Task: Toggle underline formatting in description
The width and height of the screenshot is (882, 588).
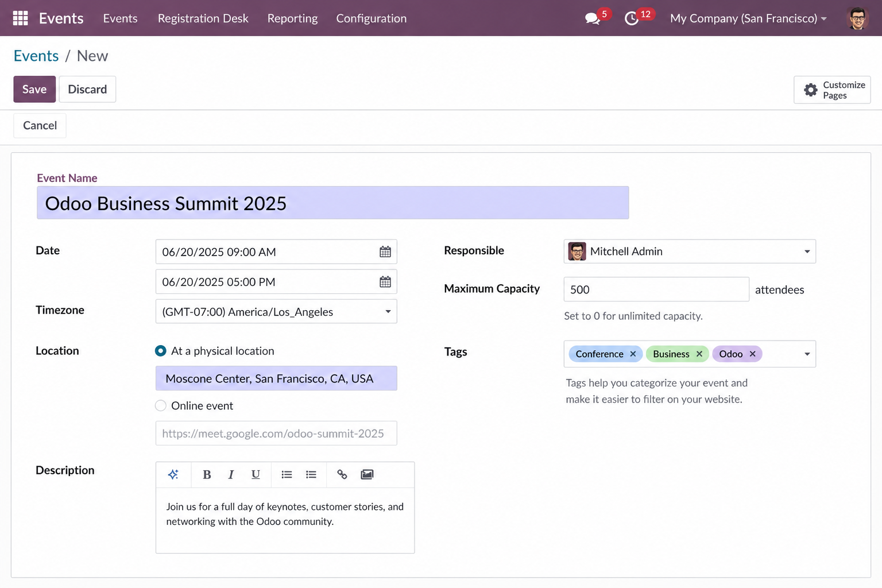Action: point(256,474)
